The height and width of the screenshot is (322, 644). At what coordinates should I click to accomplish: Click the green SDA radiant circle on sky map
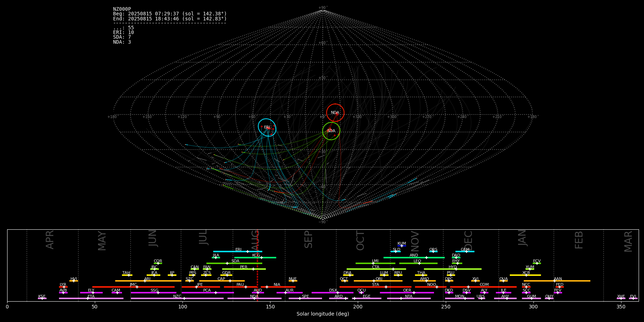(331, 131)
